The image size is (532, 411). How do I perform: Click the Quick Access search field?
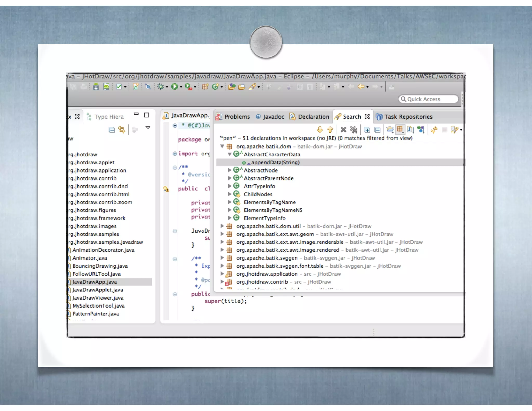pyautogui.click(x=429, y=99)
